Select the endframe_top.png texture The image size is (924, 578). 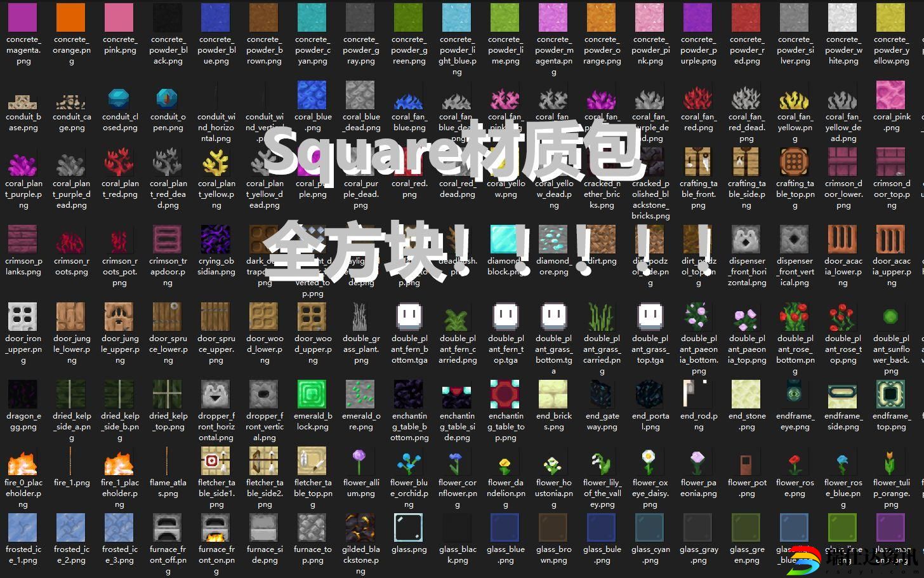pos(891,394)
